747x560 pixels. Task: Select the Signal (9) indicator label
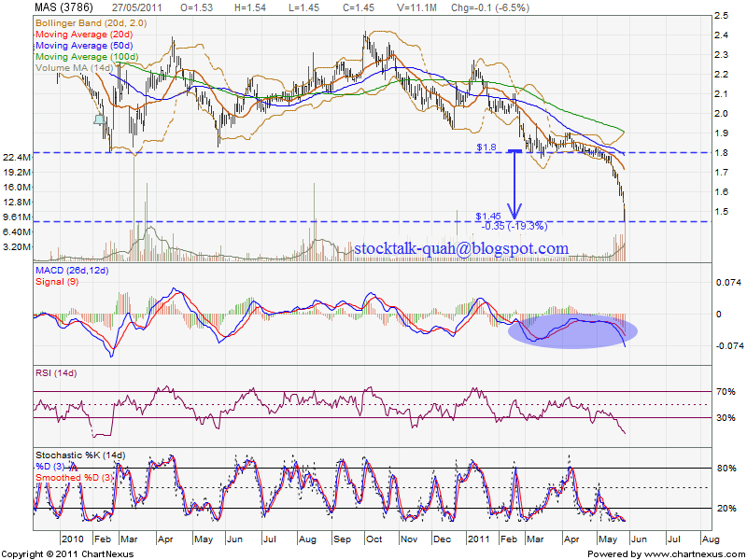(57, 282)
